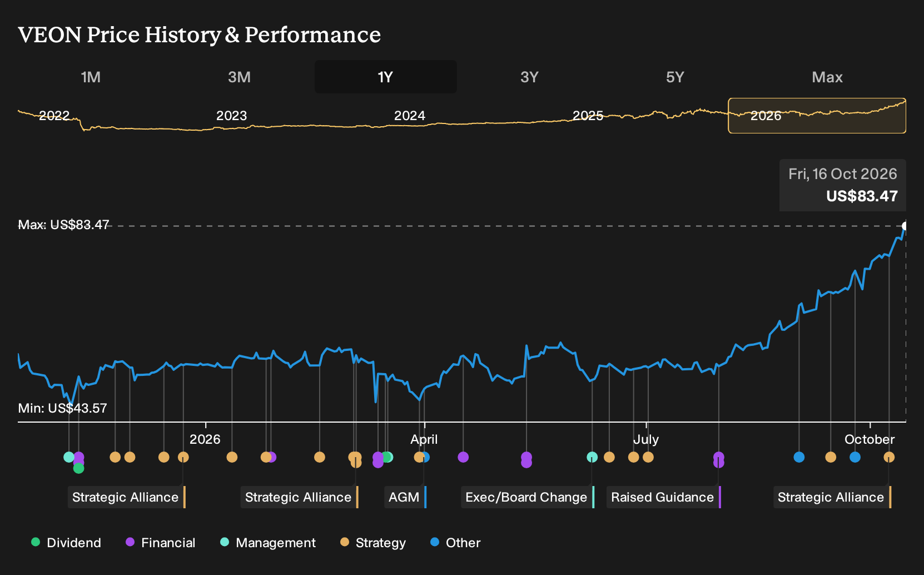Toggle the Management legend filter
Viewport: 924px width, 575px height.
click(268, 542)
